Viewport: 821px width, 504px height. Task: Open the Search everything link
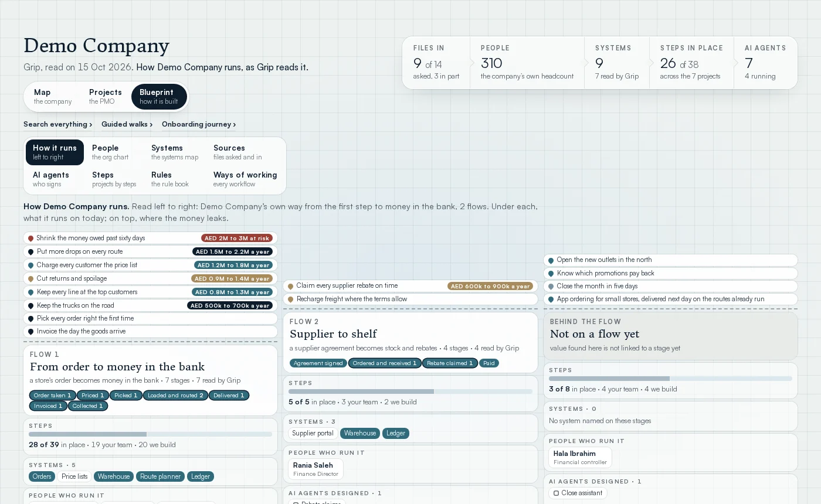tap(58, 124)
